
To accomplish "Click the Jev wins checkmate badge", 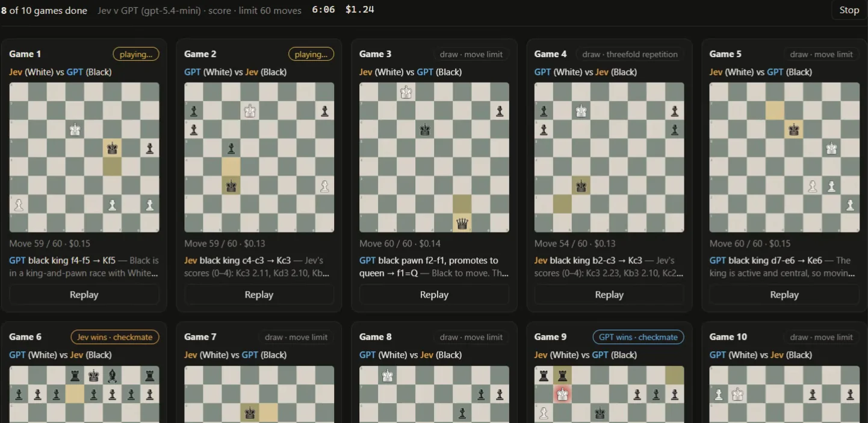I will (x=115, y=337).
